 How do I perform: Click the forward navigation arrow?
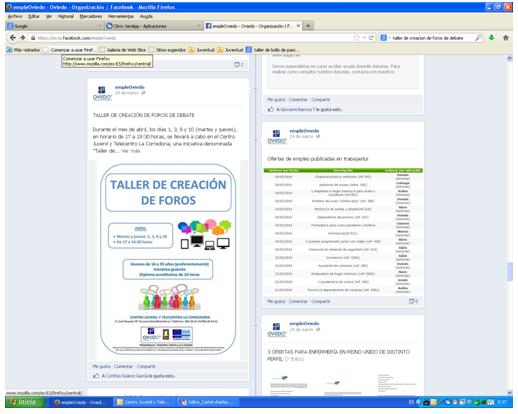(x=23, y=38)
